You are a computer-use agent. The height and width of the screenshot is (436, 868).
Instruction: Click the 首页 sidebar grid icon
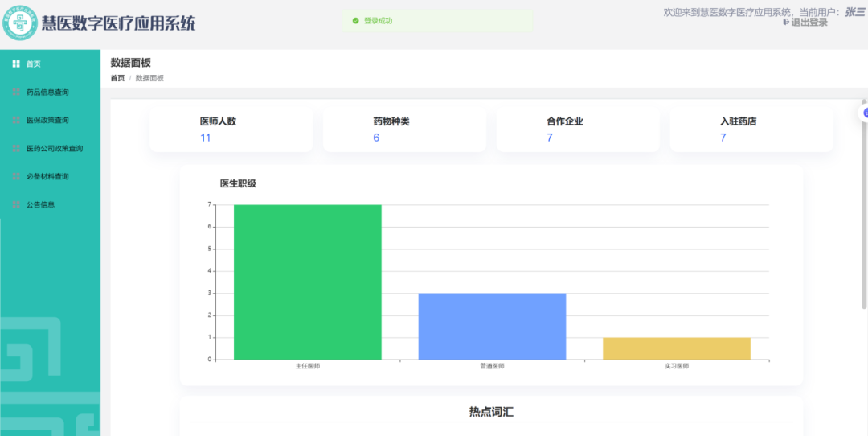tap(16, 64)
